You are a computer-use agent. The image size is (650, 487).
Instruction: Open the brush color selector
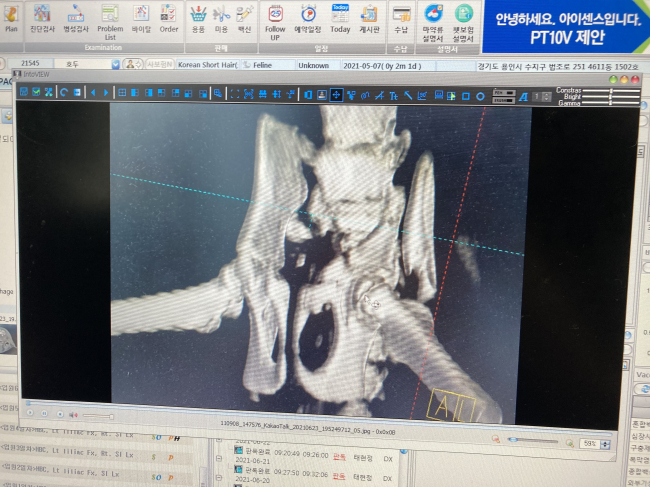pyautogui.click(x=504, y=100)
